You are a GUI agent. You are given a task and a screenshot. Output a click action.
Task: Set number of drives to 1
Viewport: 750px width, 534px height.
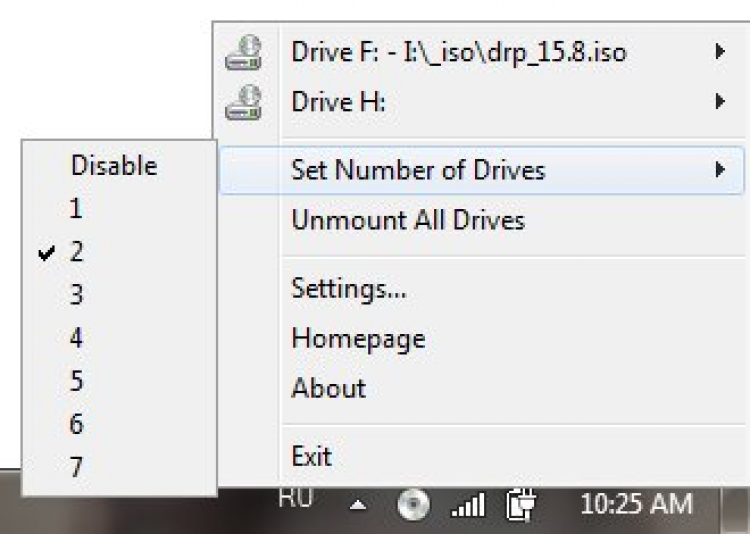76,209
